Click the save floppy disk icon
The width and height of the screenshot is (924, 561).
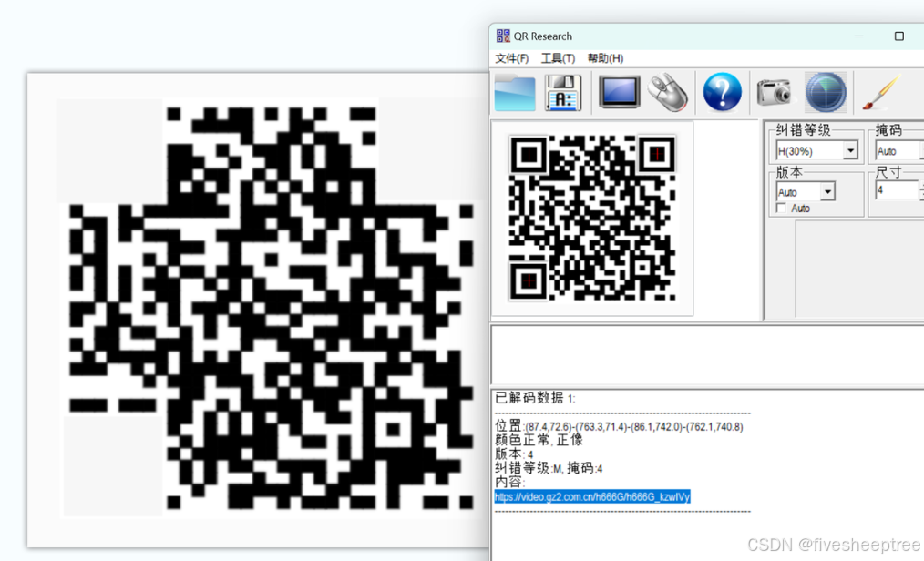click(563, 92)
